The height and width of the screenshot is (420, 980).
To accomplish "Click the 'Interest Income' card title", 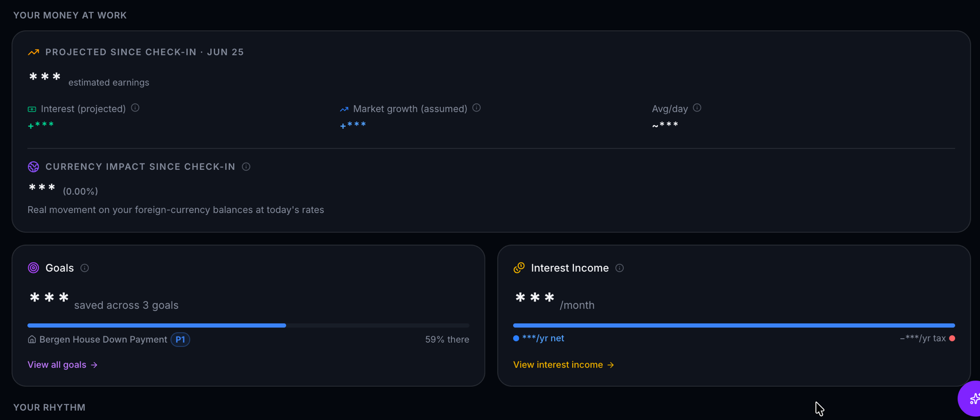I will coord(570,268).
